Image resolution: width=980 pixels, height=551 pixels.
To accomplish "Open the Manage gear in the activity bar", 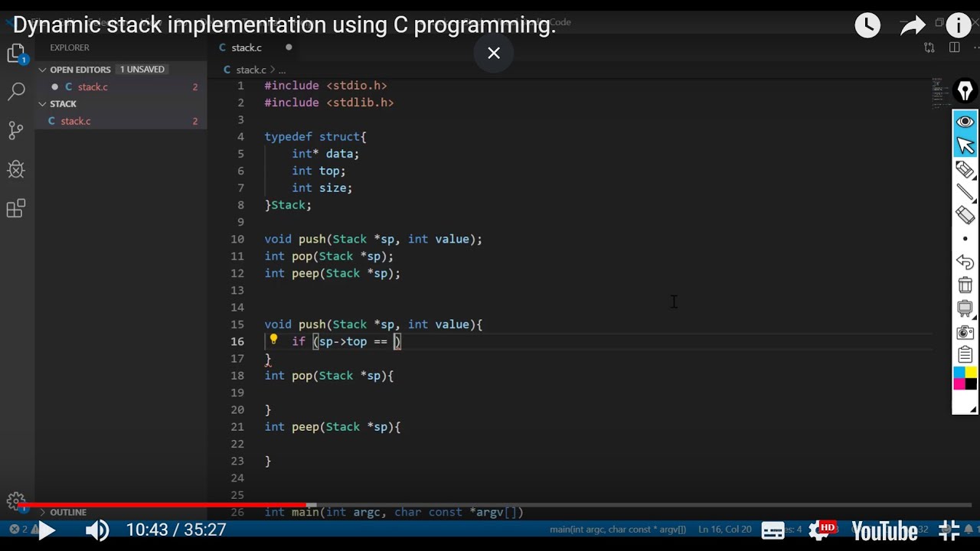I will pyautogui.click(x=16, y=501).
